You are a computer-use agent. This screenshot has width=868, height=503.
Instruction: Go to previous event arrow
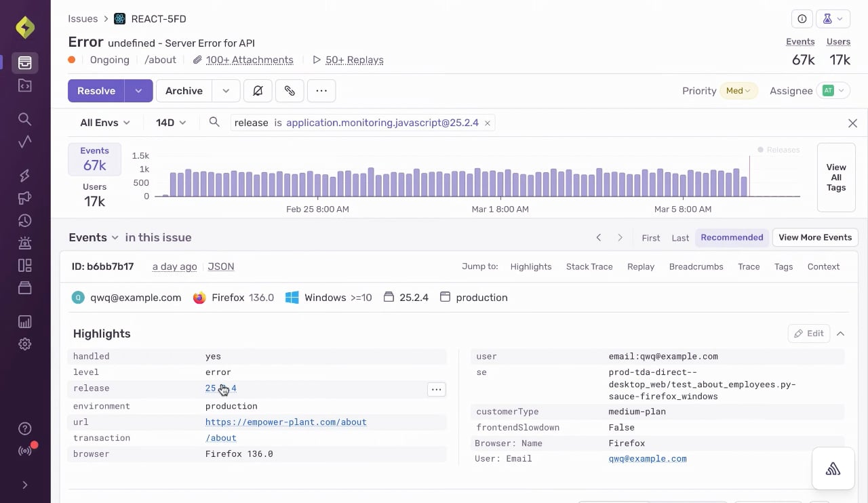598,237
